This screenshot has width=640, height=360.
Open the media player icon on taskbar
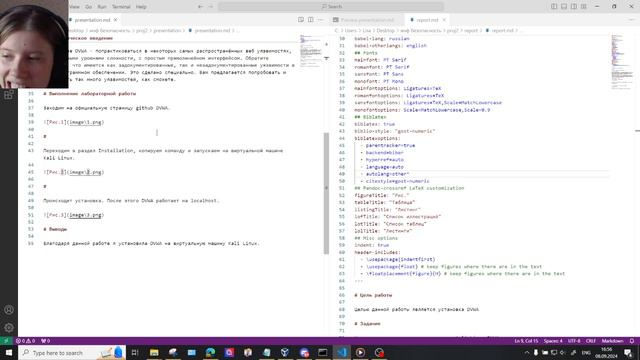coord(360,352)
